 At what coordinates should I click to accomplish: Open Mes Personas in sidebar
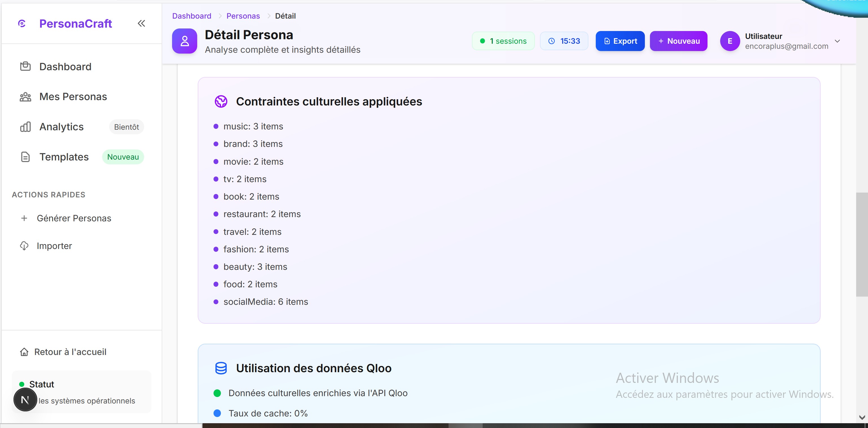73,97
